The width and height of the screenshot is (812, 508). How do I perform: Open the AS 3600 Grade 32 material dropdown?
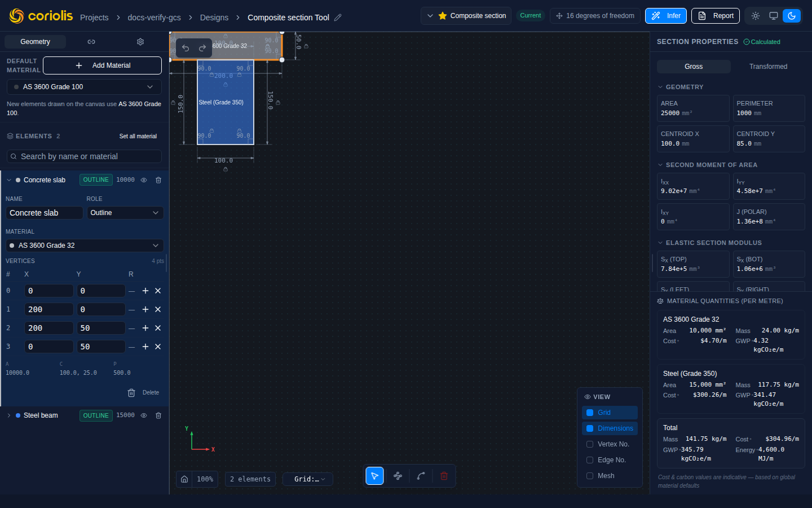(85, 246)
